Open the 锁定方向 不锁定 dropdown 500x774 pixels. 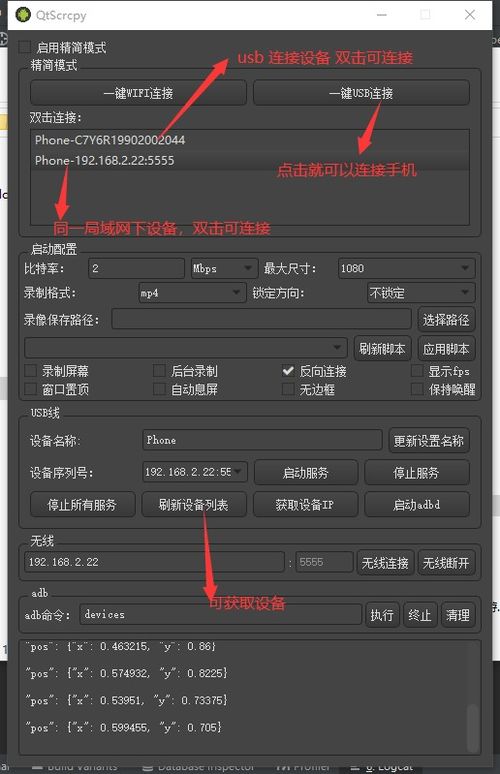click(421, 293)
